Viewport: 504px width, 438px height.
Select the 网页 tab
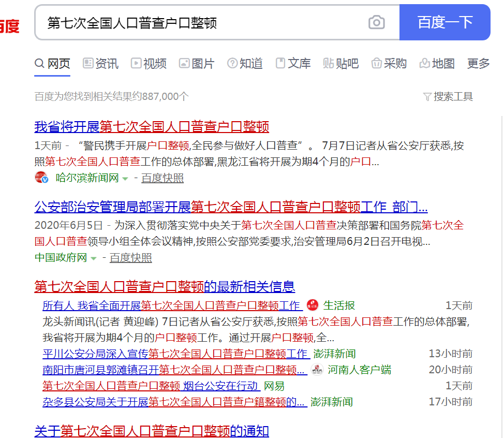click(52, 63)
